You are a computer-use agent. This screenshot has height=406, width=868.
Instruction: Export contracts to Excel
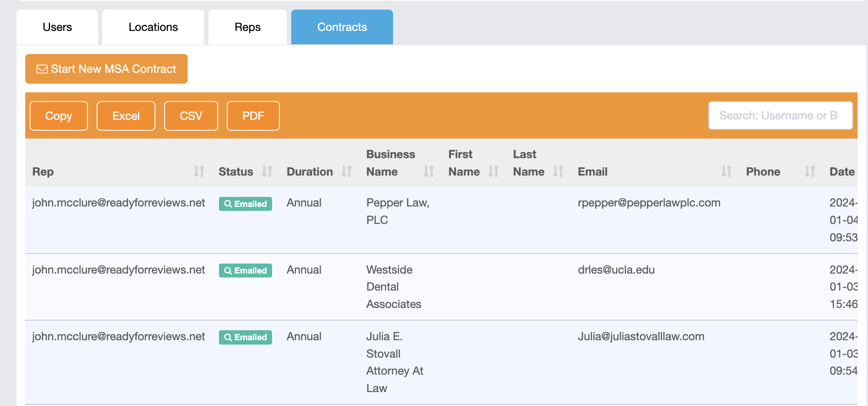(x=126, y=116)
